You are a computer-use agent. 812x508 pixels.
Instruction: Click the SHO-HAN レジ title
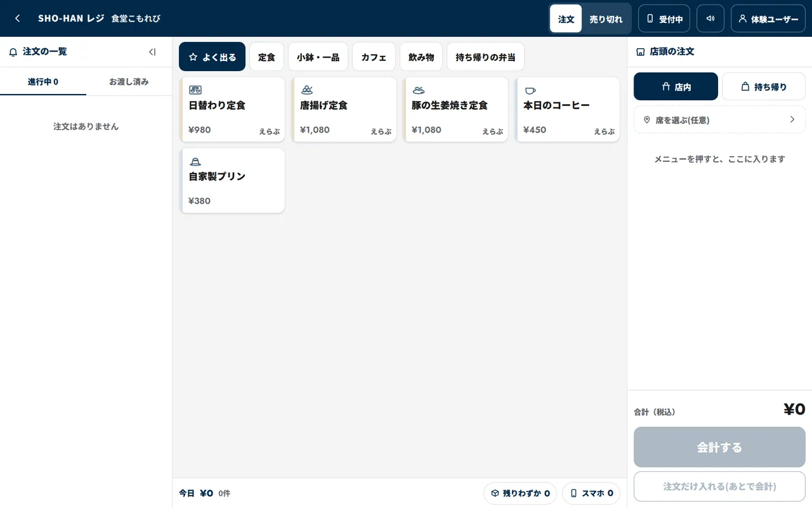(x=71, y=18)
